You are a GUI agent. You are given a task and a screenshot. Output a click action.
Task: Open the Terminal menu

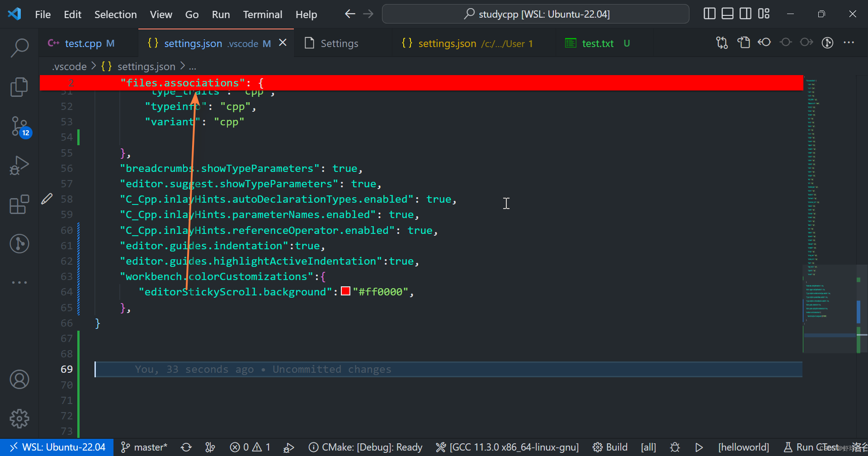click(263, 14)
